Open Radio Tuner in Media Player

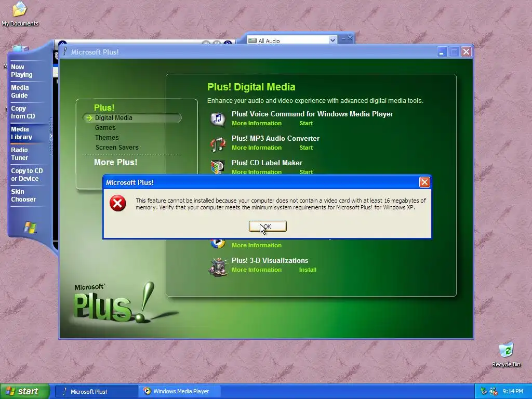19,154
